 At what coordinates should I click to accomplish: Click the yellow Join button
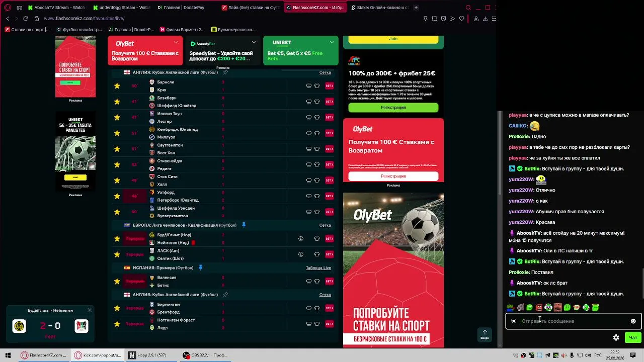coord(393,39)
